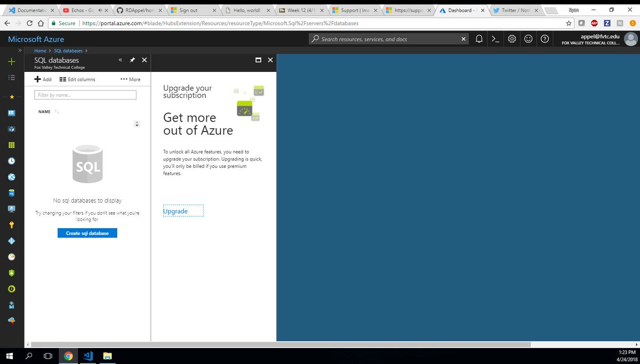This screenshot has width=640, height=364.
Task: Open the cloud icon at sidebar bottom
Action: point(12,320)
